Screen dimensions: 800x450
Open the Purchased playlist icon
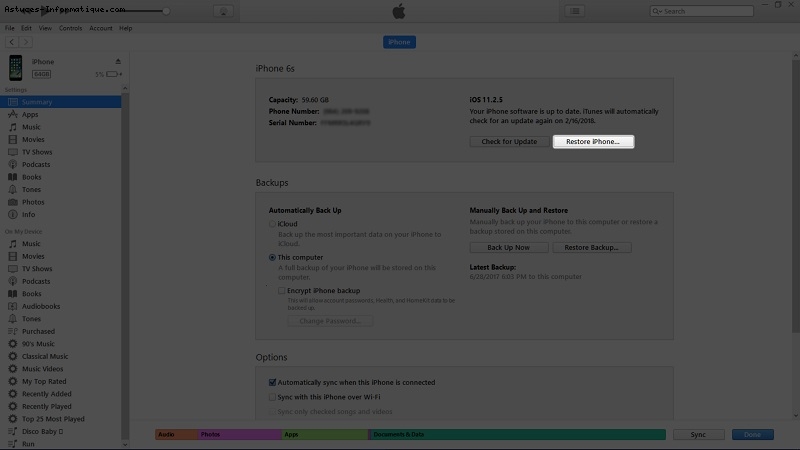(x=13, y=331)
